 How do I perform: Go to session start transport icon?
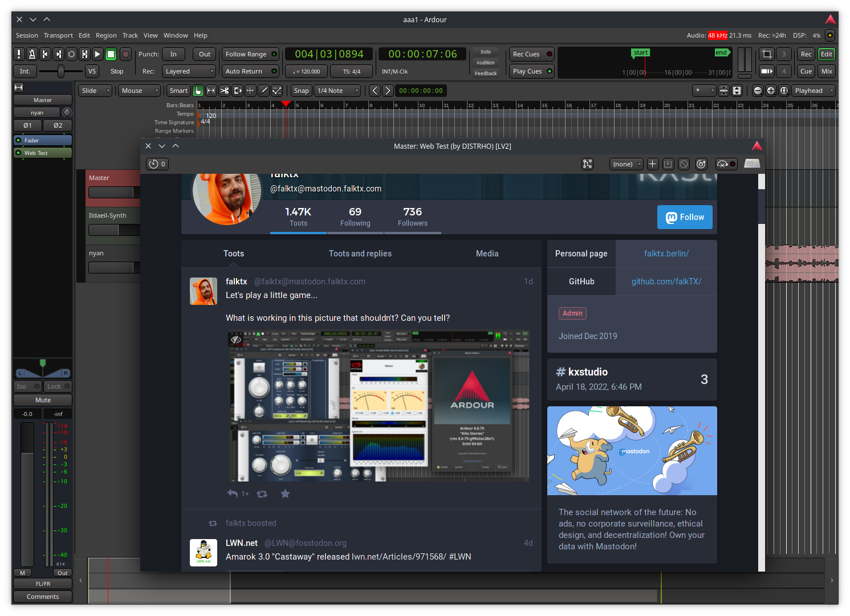[x=45, y=54]
